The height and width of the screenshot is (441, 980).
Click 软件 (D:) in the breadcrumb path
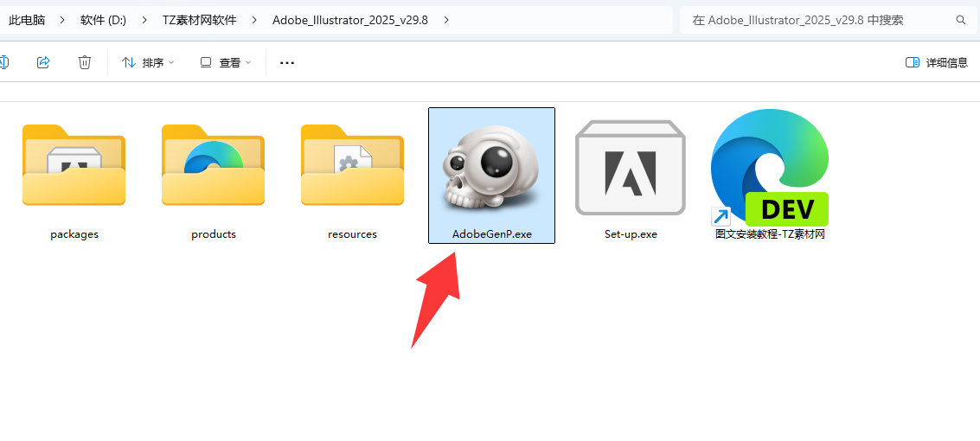point(103,20)
